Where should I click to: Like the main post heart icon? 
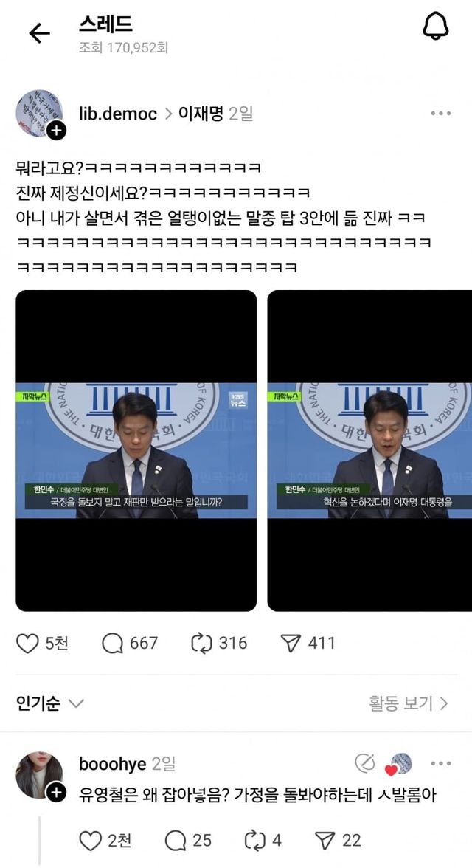click(x=27, y=644)
